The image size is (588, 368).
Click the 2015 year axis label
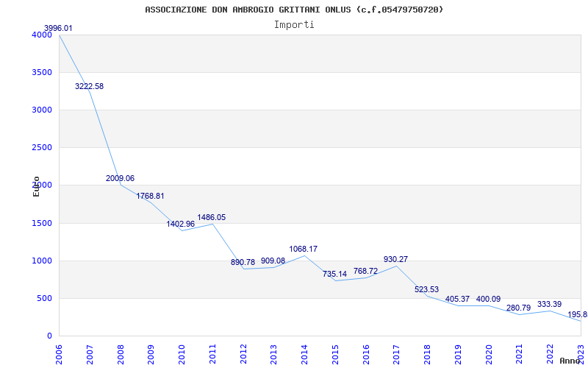(x=335, y=355)
